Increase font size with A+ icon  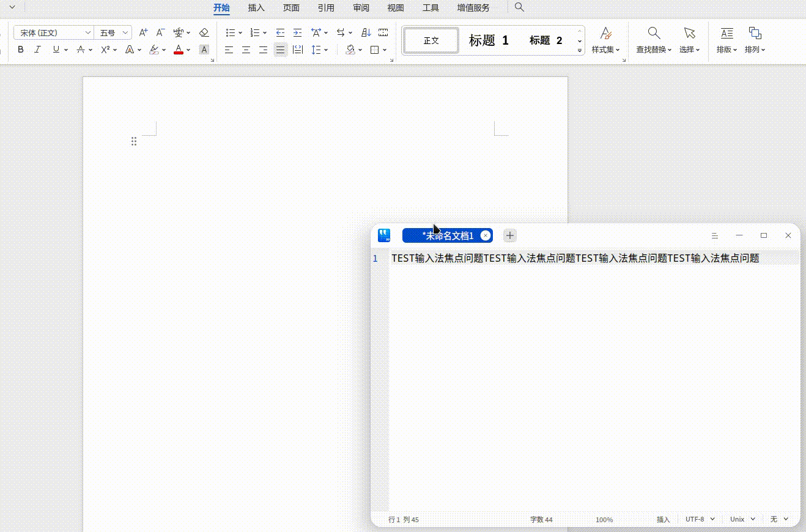143,32
